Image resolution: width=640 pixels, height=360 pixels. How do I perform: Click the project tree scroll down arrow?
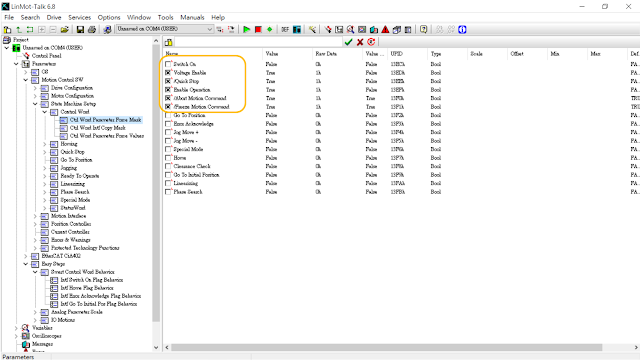(x=156, y=347)
